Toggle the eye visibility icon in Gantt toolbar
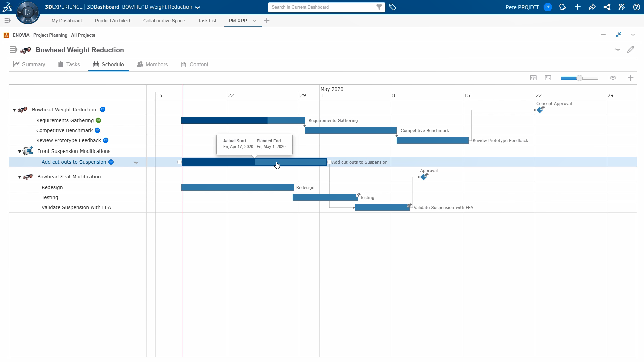This screenshot has width=644, height=362. coord(613,78)
